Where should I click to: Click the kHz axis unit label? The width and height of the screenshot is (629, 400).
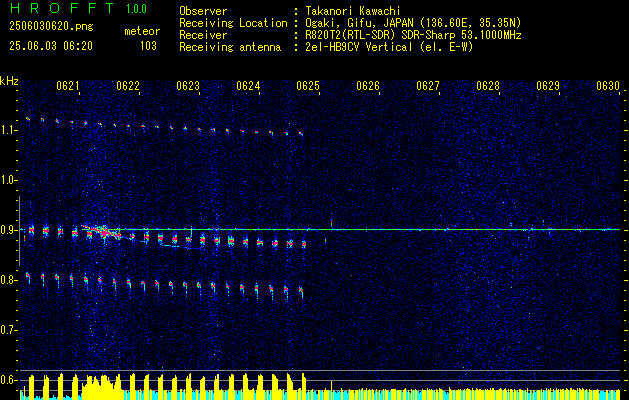tap(9, 80)
